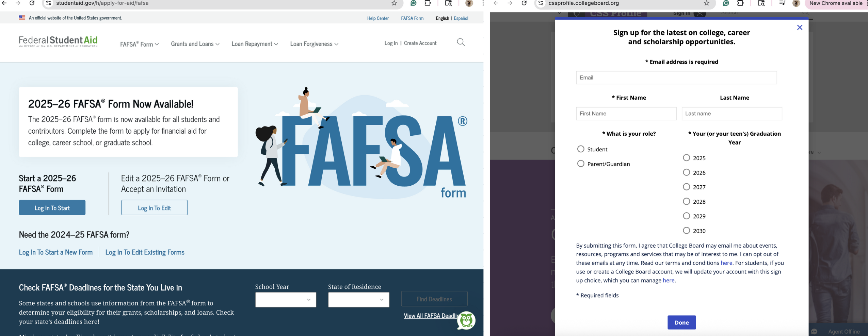Choose graduation year 2025

pyautogui.click(x=687, y=158)
